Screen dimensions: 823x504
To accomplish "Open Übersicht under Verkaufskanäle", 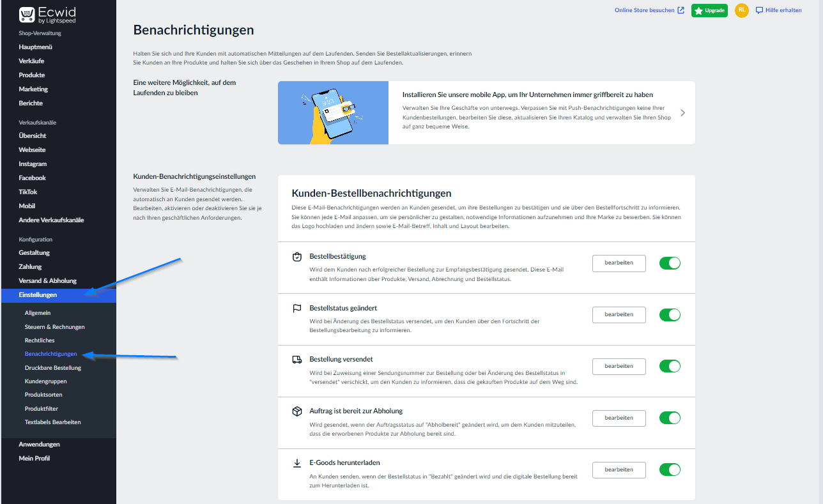I will 33,136.
